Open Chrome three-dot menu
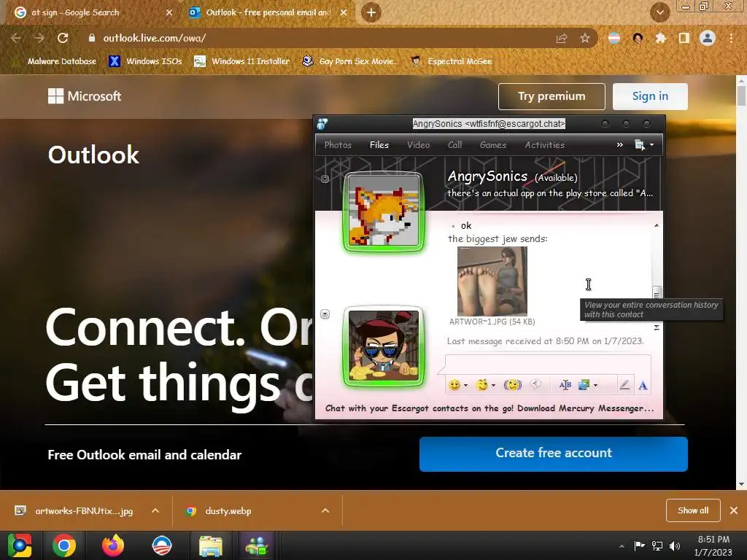The height and width of the screenshot is (560, 747). coord(731,38)
